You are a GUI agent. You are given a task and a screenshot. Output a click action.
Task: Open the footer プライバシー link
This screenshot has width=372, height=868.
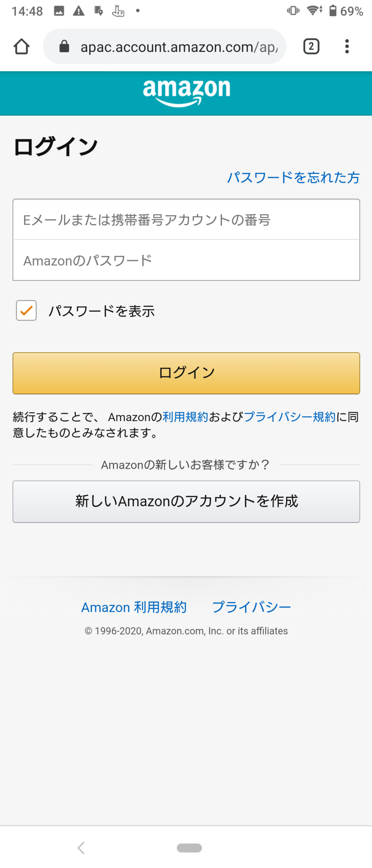(x=251, y=607)
